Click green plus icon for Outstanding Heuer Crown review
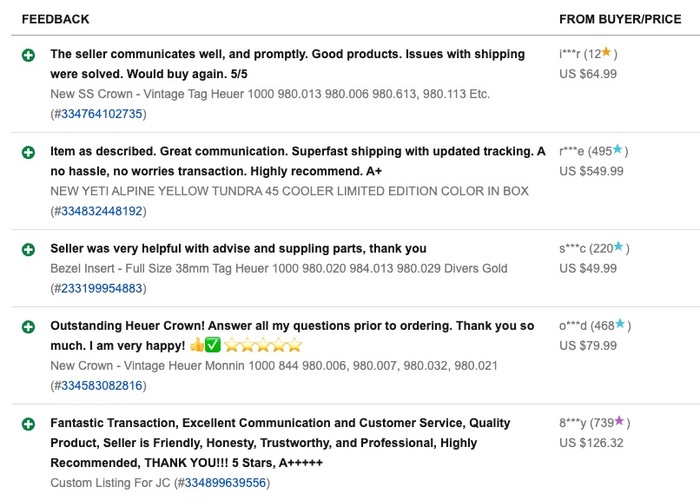 click(x=29, y=326)
